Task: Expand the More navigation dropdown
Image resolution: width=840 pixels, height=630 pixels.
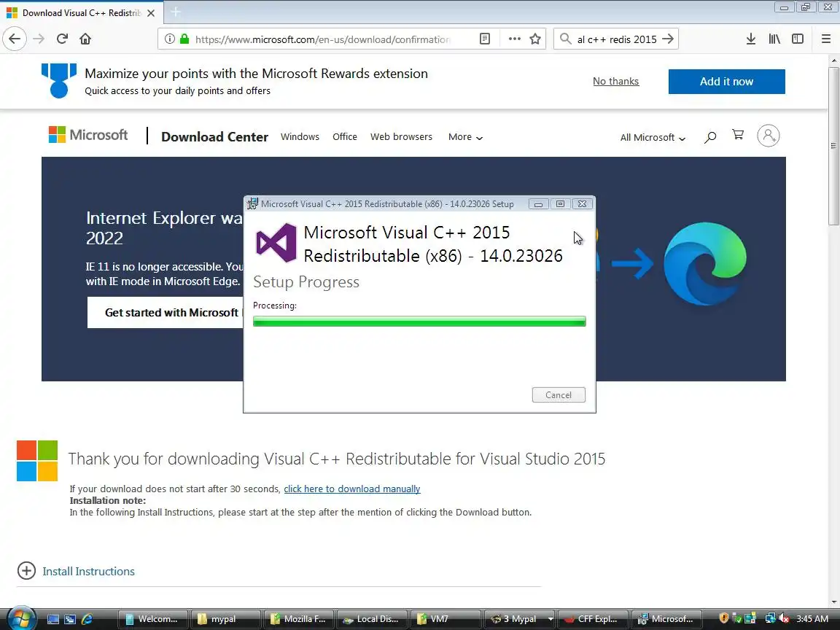Action: point(465,136)
